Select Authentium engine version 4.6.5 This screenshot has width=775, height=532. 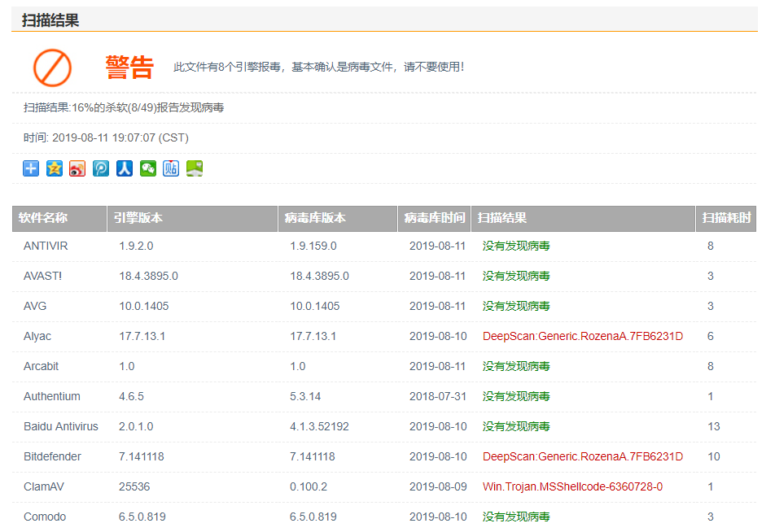click(131, 397)
